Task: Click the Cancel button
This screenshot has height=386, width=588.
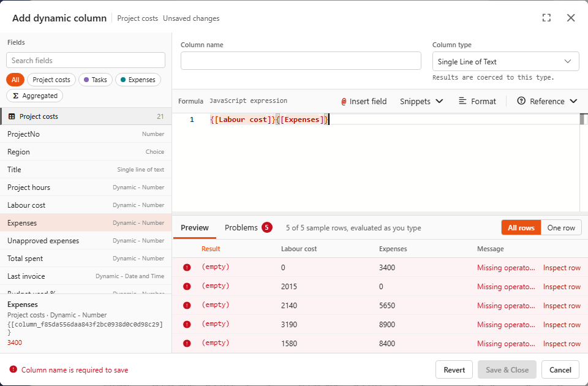Action: click(560, 369)
